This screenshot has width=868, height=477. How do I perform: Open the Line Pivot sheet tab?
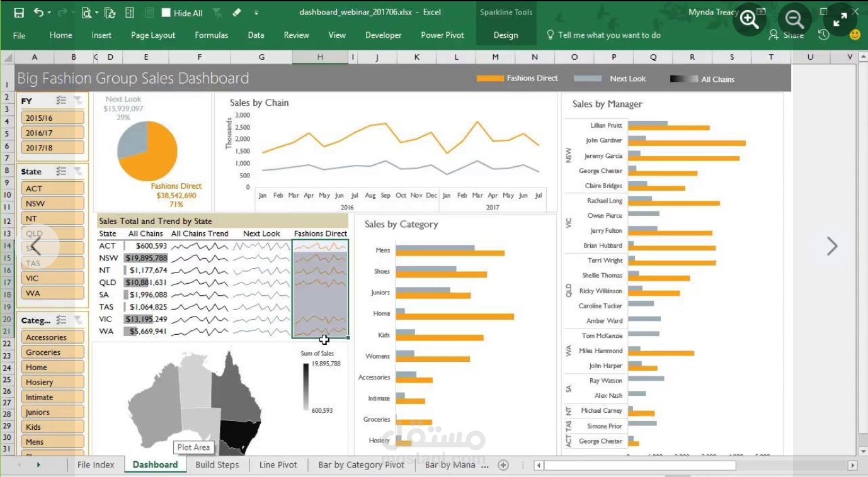[278, 465]
